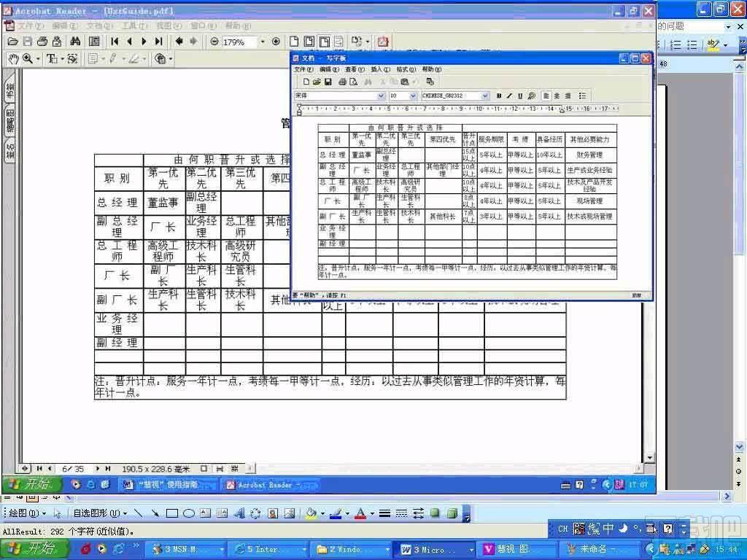Toggle Bold formatting in WordPad

(x=498, y=96)
